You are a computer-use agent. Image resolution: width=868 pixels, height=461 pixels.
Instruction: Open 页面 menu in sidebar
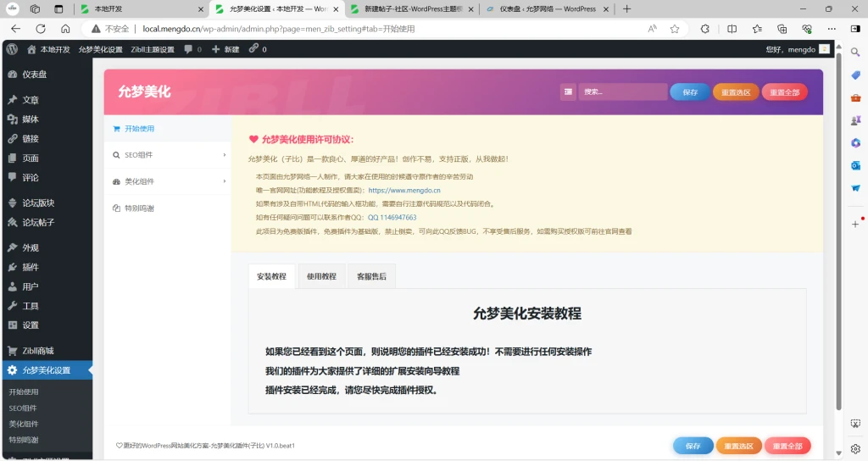[47, 158]
